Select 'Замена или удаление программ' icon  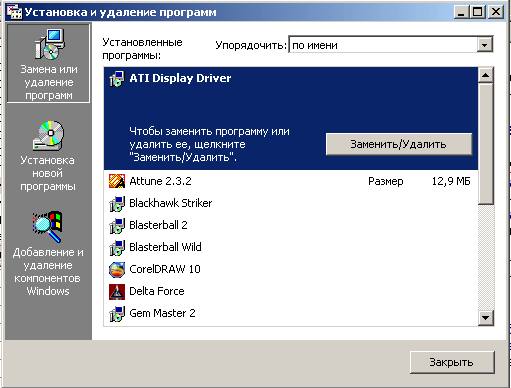point(49,44)
